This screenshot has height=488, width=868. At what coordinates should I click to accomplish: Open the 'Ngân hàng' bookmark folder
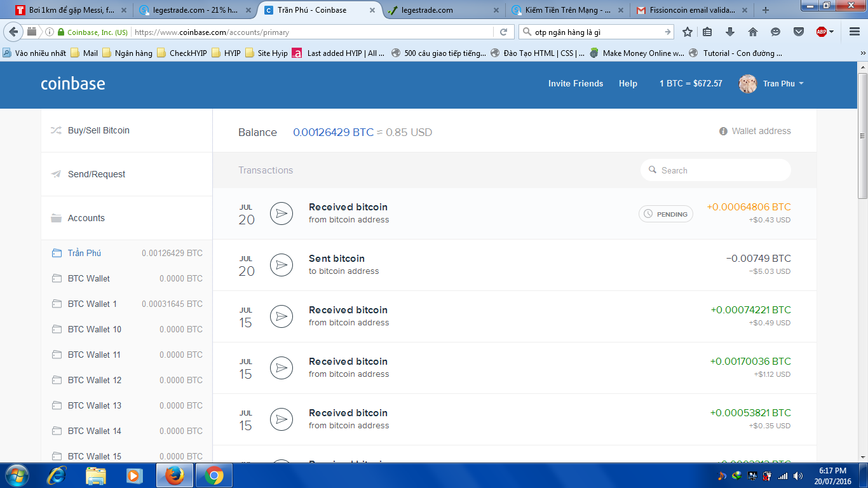click(x=127, y=53)
